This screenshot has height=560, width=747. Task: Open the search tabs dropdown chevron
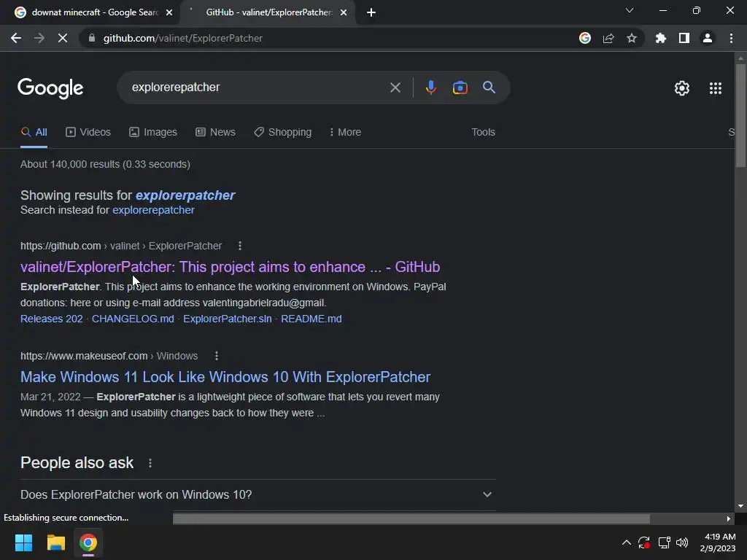(x=630, y=10)
